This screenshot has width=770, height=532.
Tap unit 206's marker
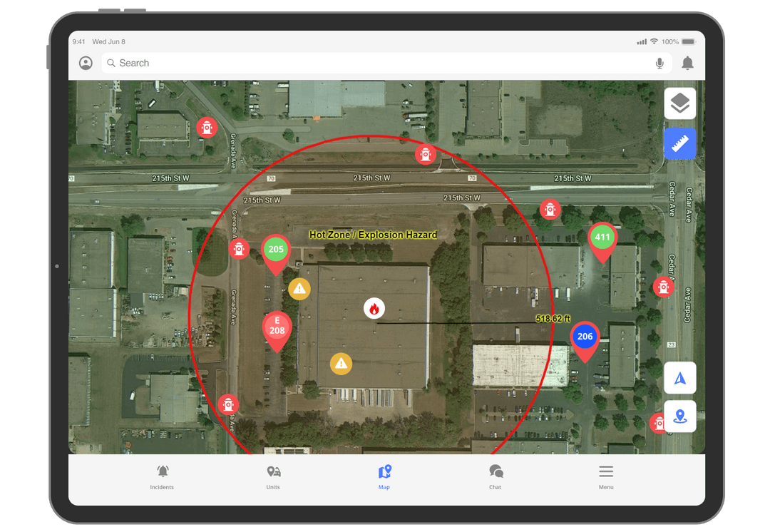point(585,336)
